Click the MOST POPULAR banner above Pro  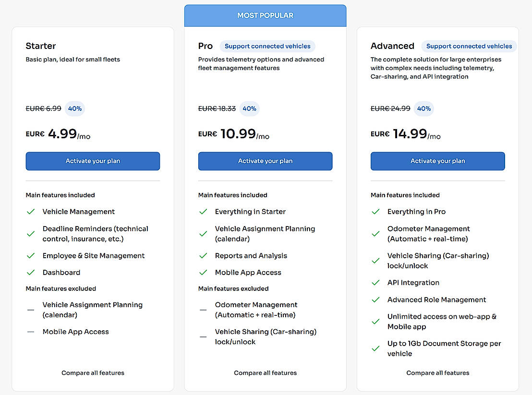coord(265,16)
